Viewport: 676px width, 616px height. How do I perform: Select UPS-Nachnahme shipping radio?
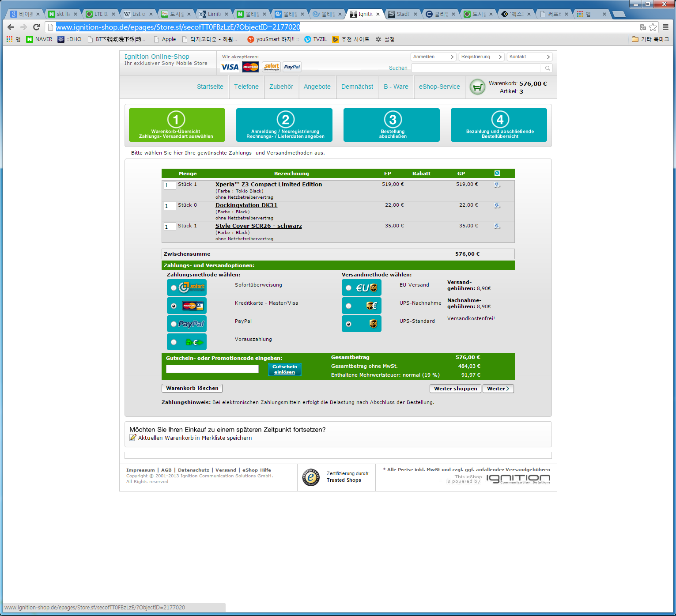[349, 306]
